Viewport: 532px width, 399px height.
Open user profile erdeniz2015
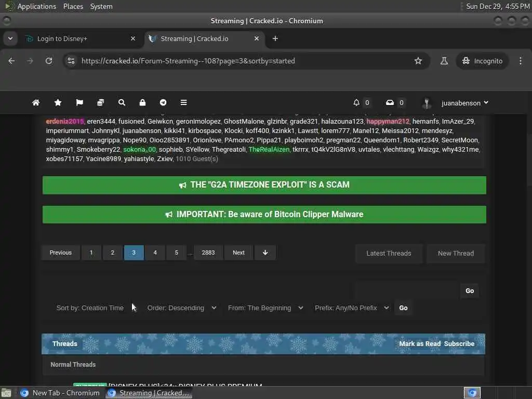tap(65, 121)
